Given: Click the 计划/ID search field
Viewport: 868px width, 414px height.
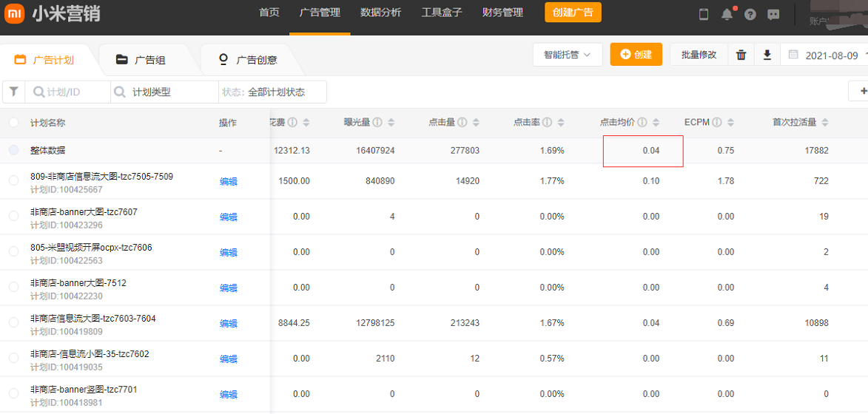Looking at the screenshot, I should 68,92.
